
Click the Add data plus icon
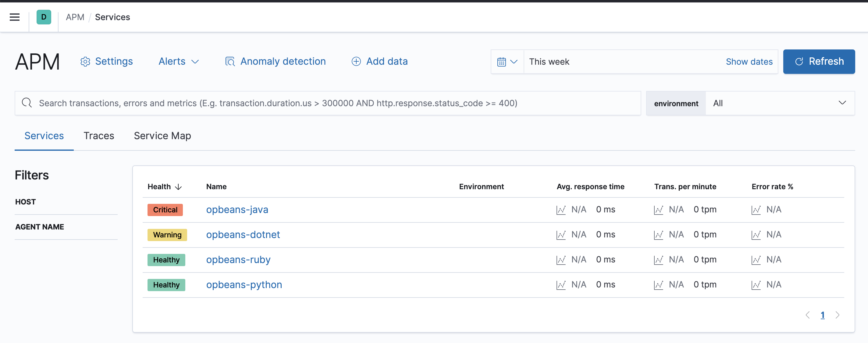pos(356,61)
